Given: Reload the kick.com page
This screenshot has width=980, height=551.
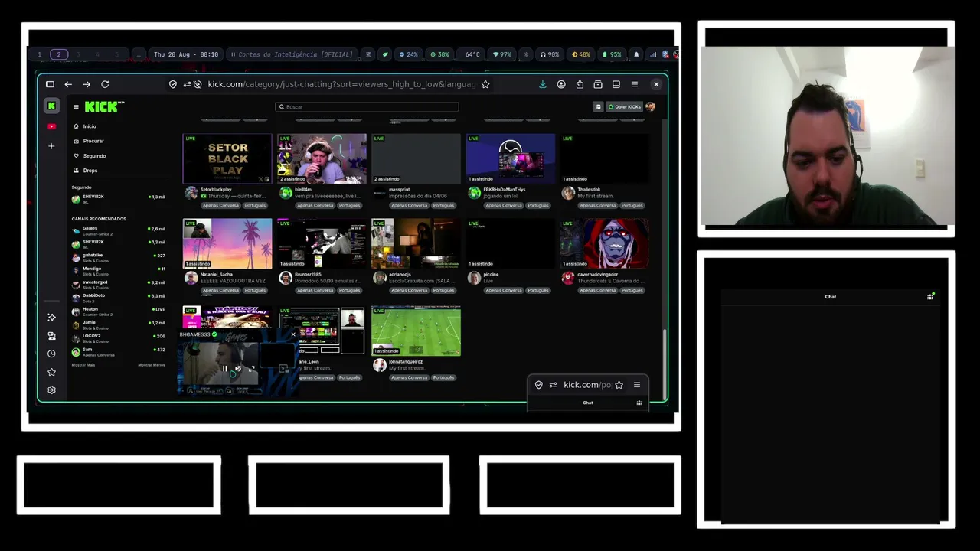Looking at the screenshot, I should [105, 84].
